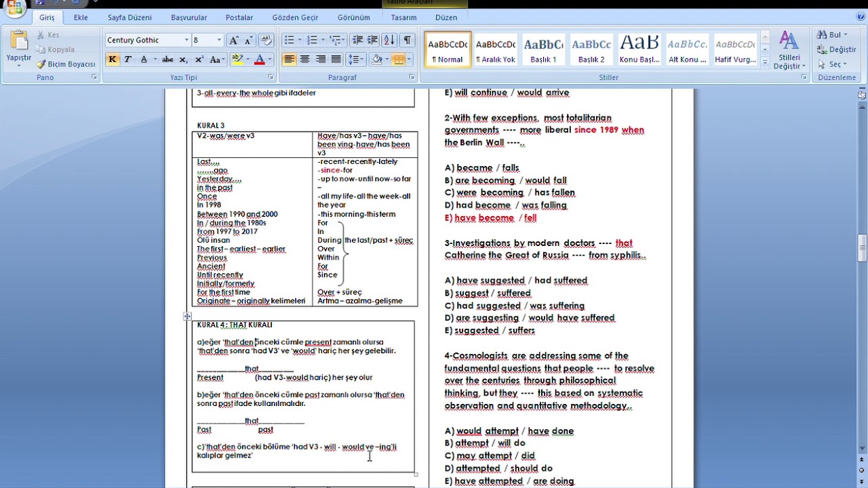Open the Office button menu
Screen dimensions: 868x488
coord(14,8)
